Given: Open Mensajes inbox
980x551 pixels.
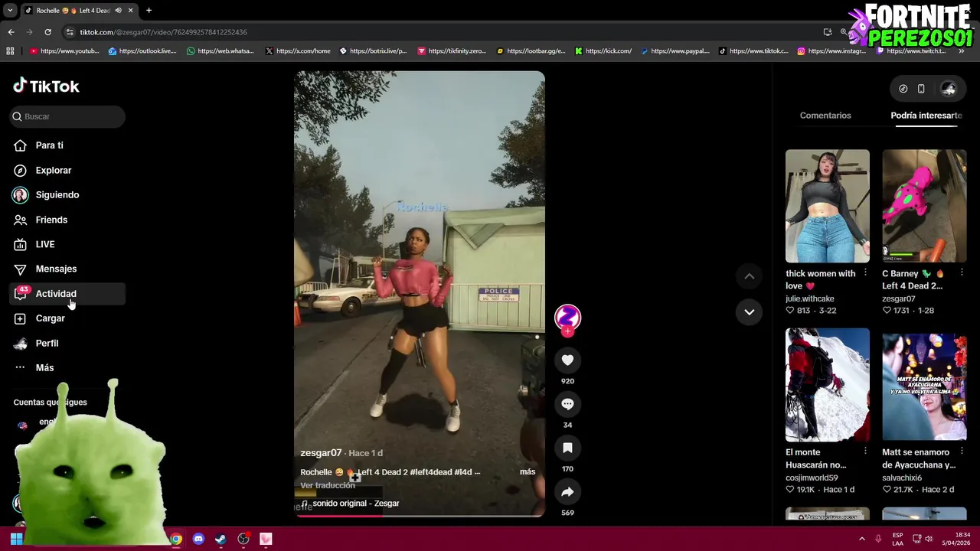Looking at the screenshot, I should point(56,269).
